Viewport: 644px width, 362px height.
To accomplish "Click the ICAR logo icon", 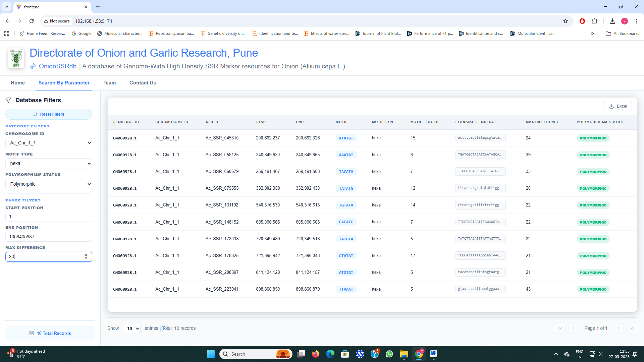I will click(x=16, y=58).
